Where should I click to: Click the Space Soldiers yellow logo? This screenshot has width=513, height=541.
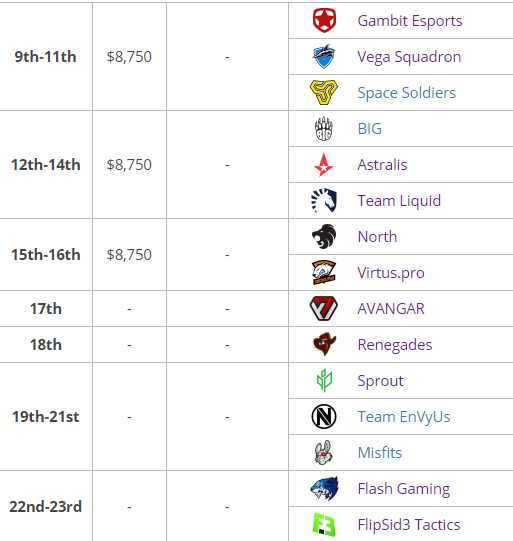324,92
